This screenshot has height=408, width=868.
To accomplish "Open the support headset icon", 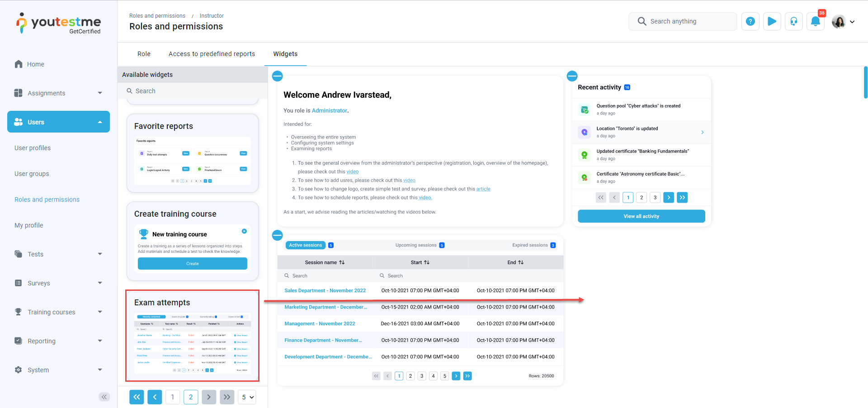I will pos(794,21).
